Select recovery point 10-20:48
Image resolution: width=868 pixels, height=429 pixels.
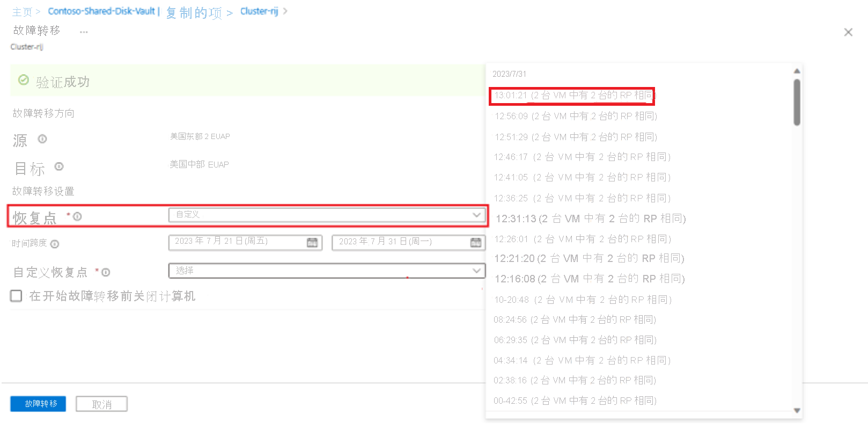point(583,300)
